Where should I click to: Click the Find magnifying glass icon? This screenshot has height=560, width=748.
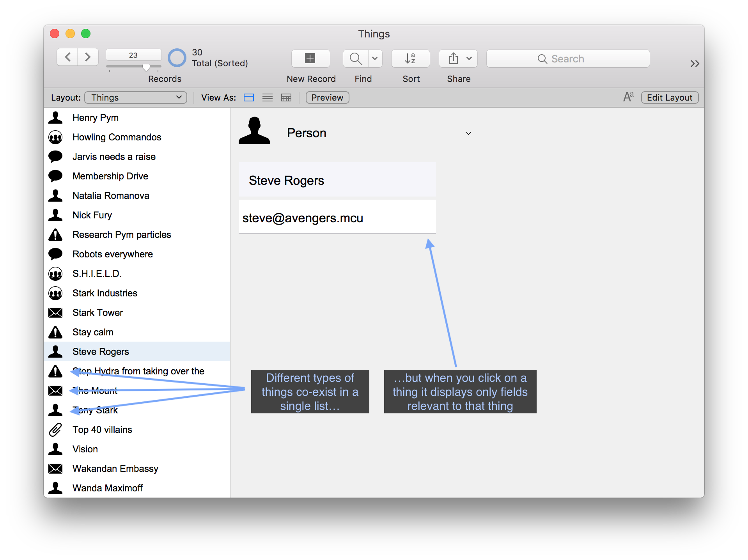click(356, 58)
